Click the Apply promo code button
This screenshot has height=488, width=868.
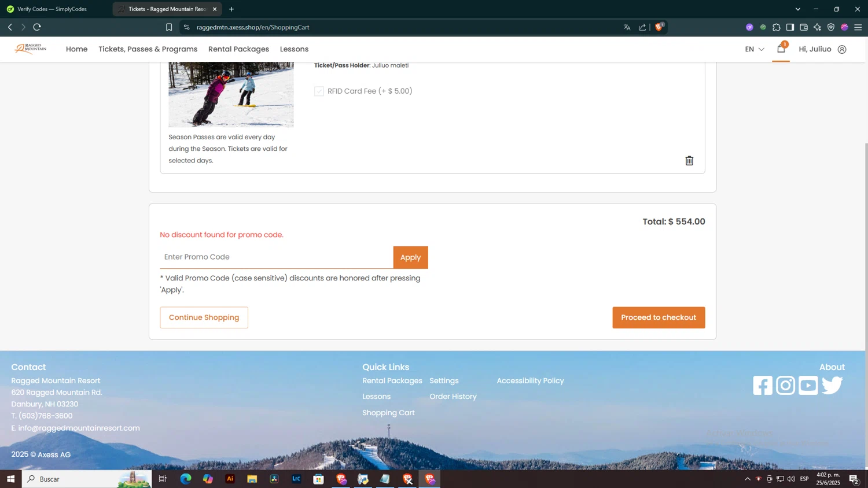410,257
